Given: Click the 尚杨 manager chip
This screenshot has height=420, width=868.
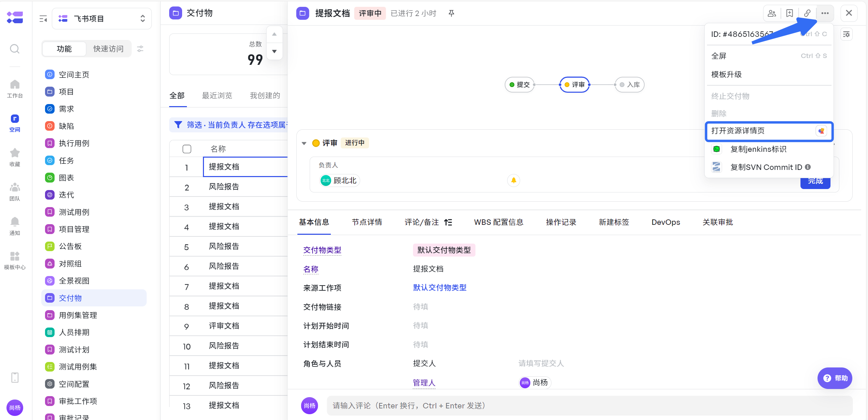Looking at the screenshot, I should pos(535,382).
